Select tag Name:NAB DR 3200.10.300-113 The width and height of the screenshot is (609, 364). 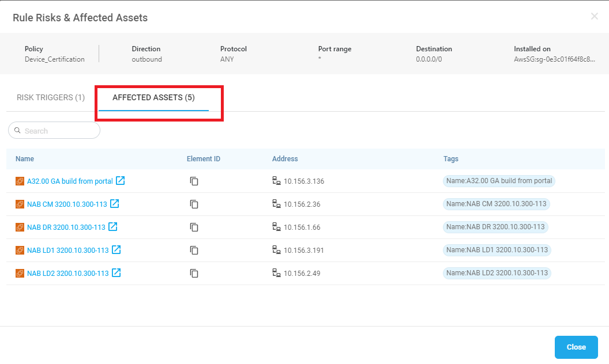(x=495, y=226)
